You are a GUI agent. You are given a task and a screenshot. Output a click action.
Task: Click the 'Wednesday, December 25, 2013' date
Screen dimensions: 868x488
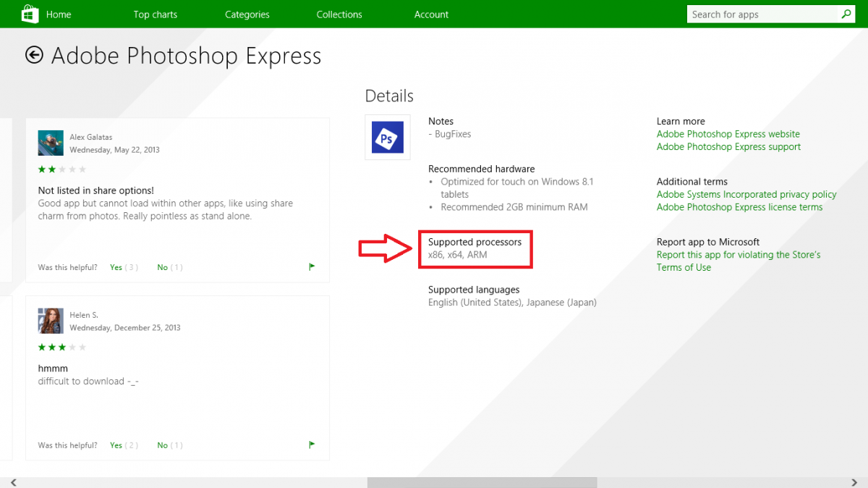click(125, 328)
